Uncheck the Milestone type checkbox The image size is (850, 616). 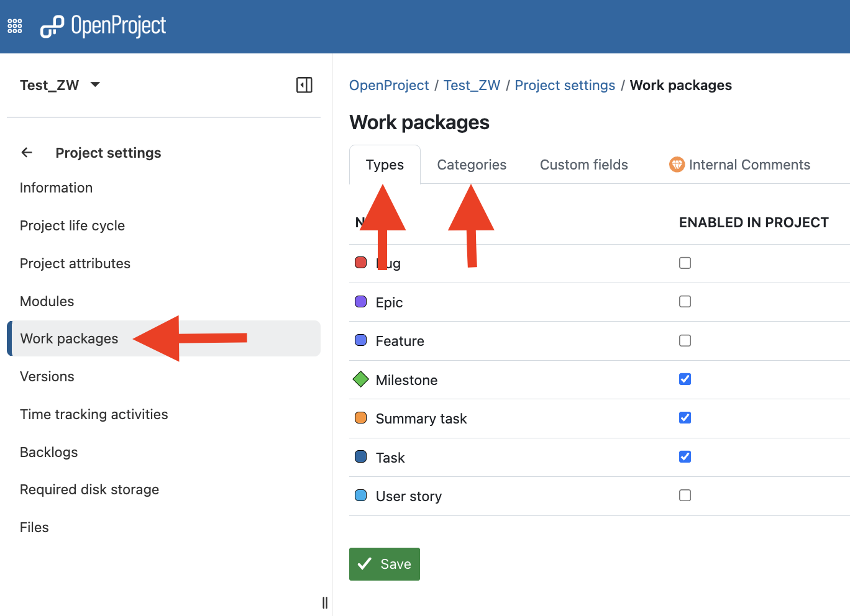(685, 379)
